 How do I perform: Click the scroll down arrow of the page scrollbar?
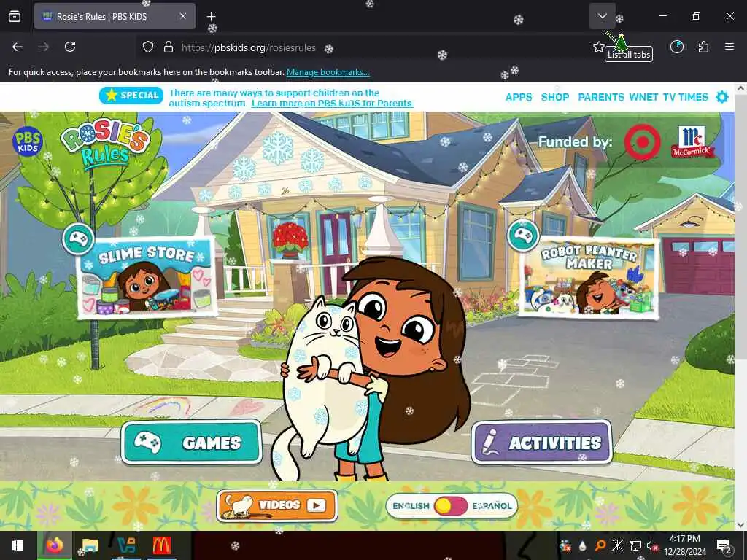pyautogui.click(x=740, y=525)
